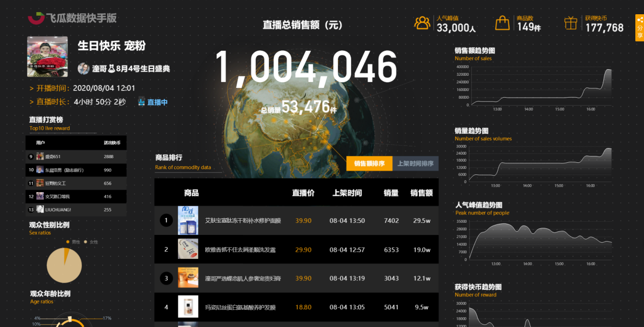Click the 开播时间 2020/08/04 12:01 text
This screenshot has height=327, width=644.
(x=82, y=88)
